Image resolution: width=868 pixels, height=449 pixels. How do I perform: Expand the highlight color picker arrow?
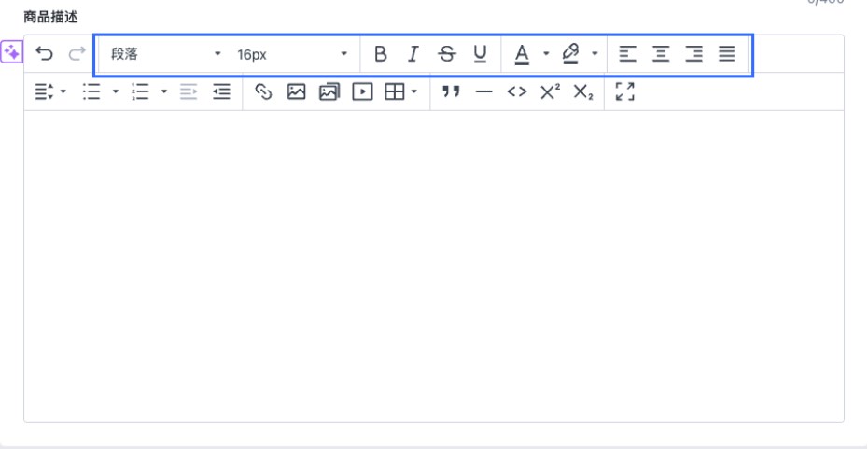point(595,54)
